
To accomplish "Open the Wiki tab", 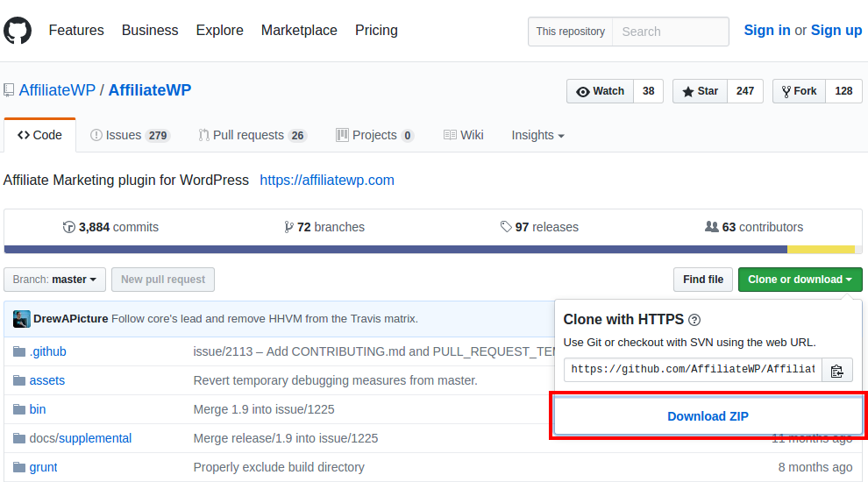I will [464, 135].
